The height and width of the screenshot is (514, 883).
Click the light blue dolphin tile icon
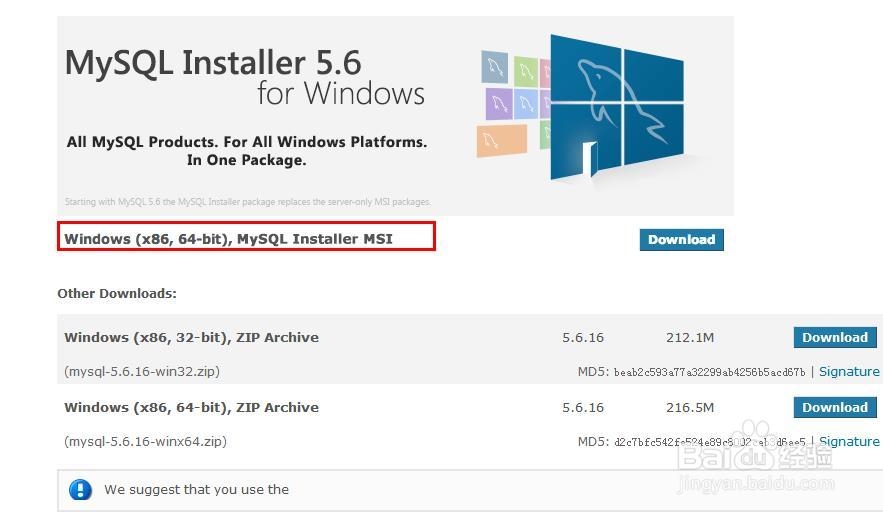coord(526,104)
